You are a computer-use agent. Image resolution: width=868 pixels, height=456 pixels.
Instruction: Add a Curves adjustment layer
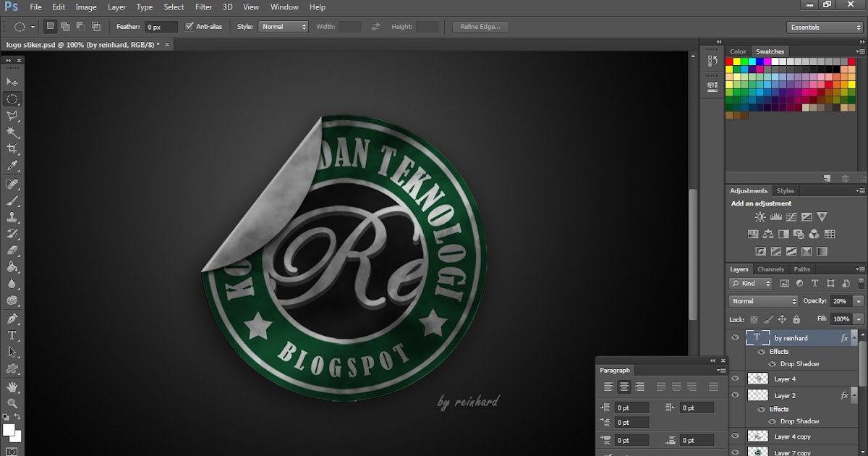coord(791,217)
